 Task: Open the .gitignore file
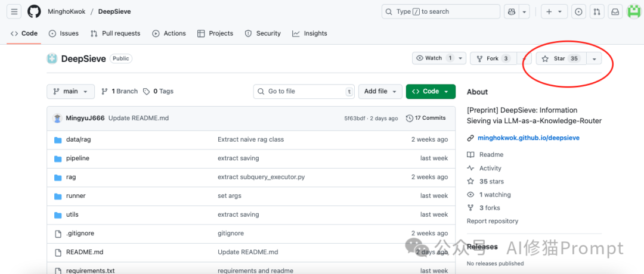click(x=80, y=233)
